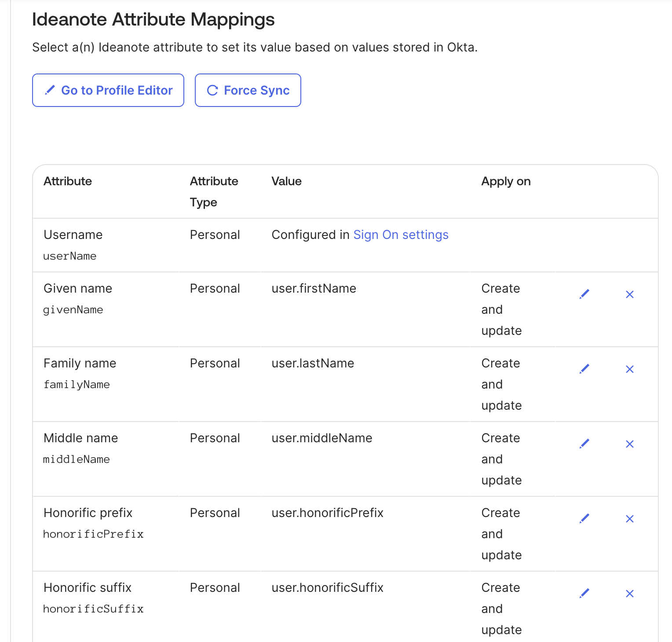Delete the Honorific prefix mapping
The height and width of the screenshot is (642, 672).
630,519
